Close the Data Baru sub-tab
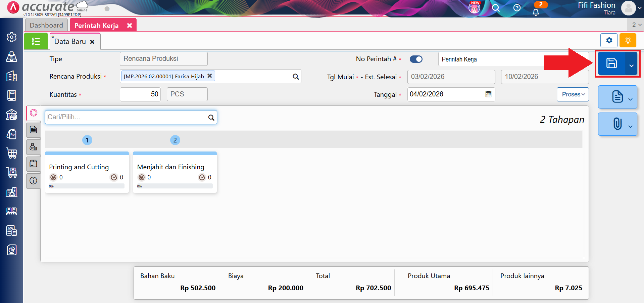 (92, 42)
